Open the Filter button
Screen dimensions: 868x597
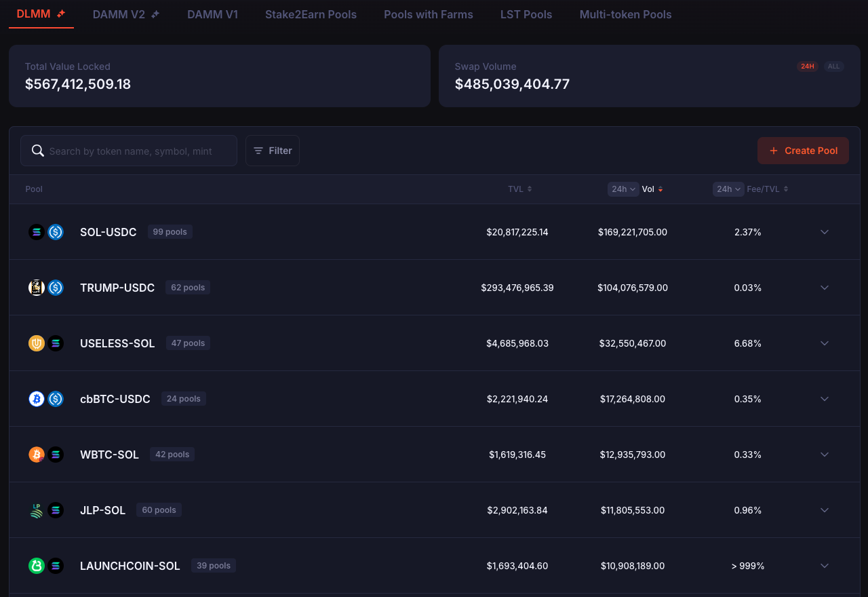click(273, 151)
